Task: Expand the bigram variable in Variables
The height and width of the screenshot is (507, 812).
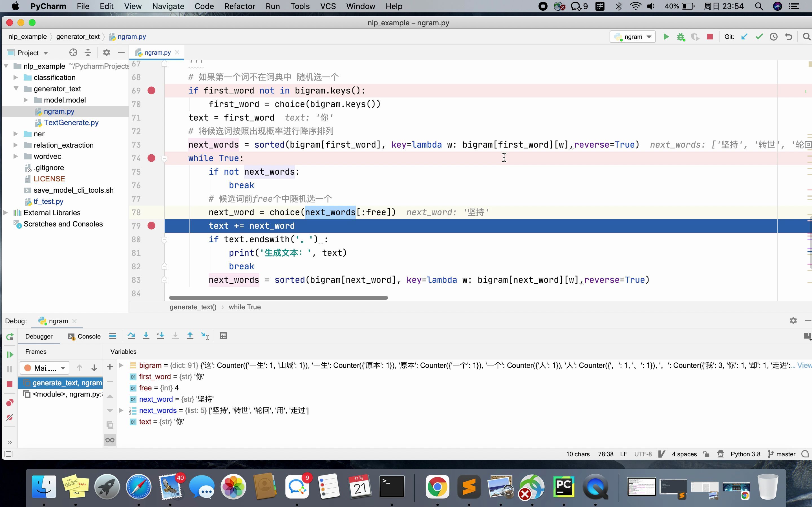Action: coord(122,365)
